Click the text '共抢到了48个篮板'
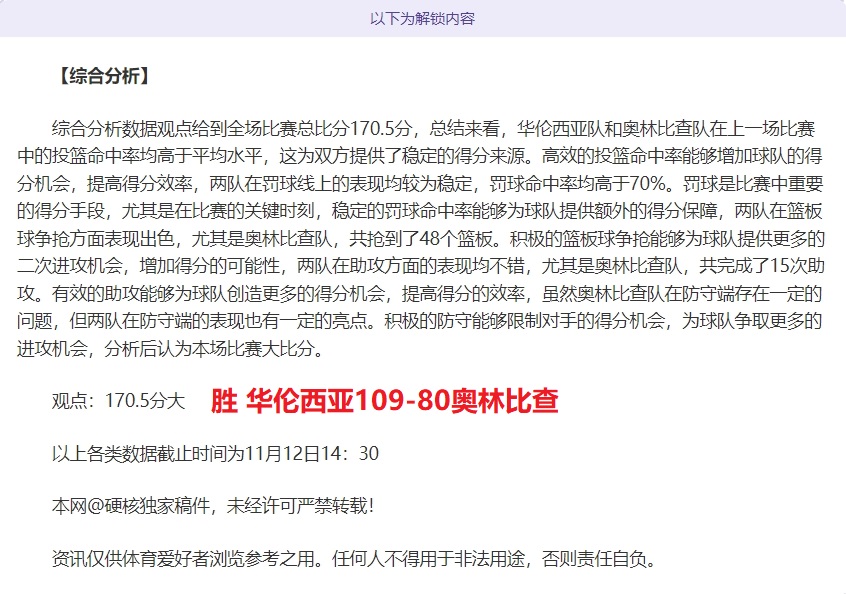The width and height of the screenshot is (846, 594). pyautogui.click(x=421, y=238)
